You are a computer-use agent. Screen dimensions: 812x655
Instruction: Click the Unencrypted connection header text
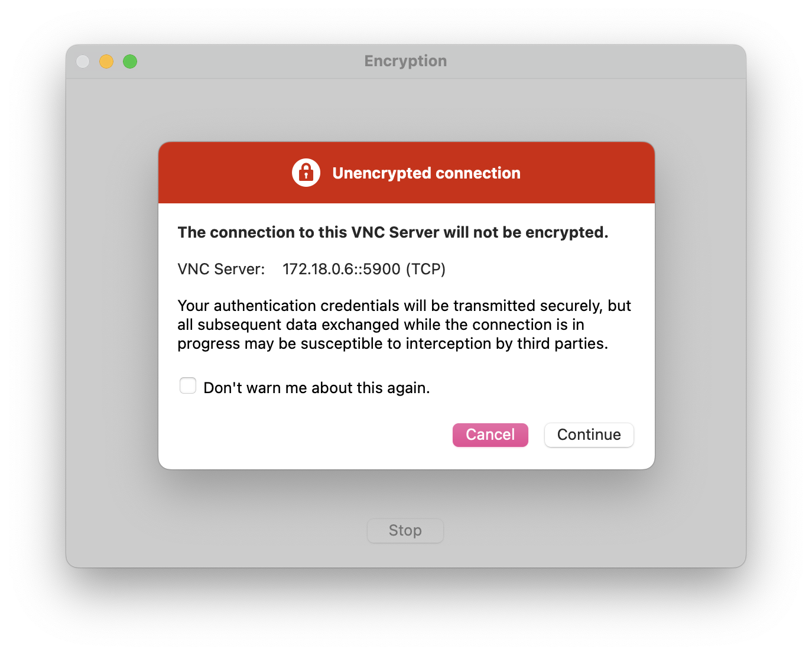pyautogui.click(x=426, y=173)
